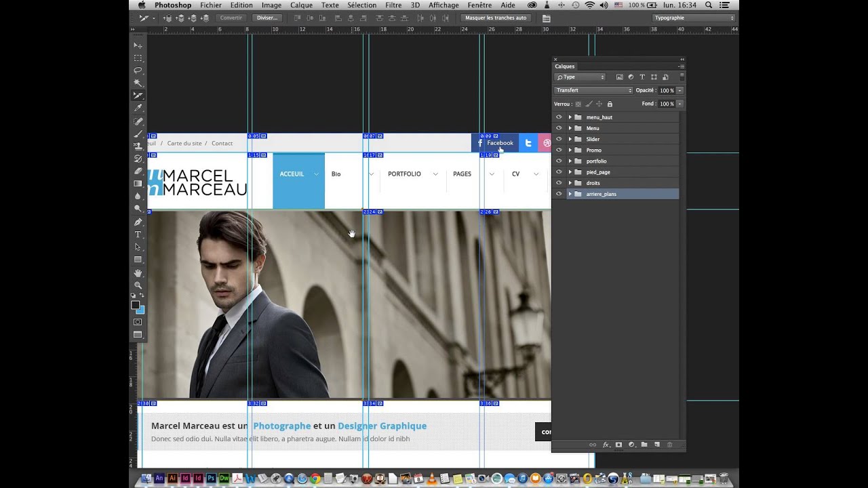Open the layer filter Type dropdown

580,77
